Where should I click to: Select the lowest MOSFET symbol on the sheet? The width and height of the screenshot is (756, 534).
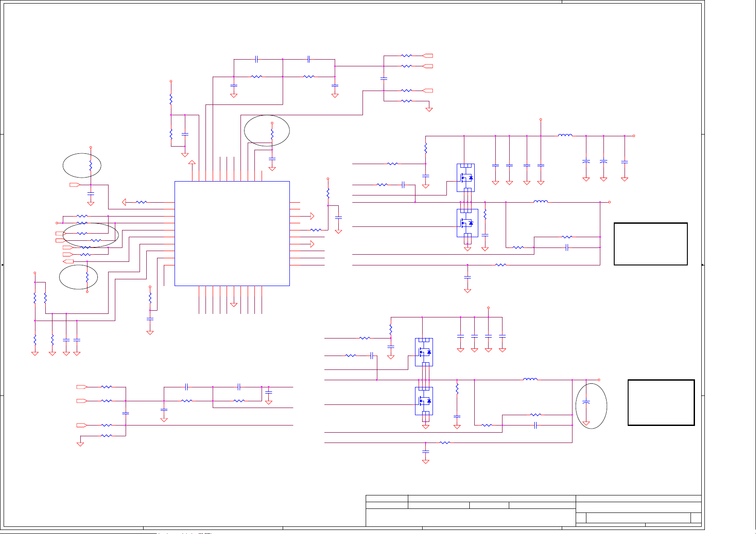pyautogui.click(x=424, y=401)
